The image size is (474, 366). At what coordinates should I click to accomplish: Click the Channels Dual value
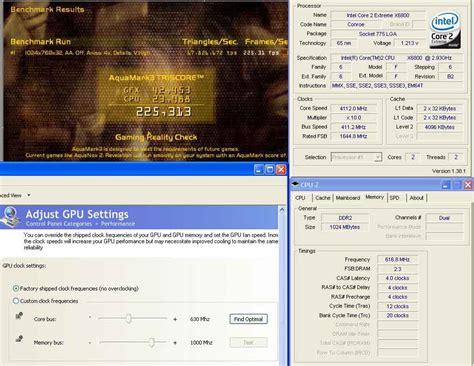point(444,218)
